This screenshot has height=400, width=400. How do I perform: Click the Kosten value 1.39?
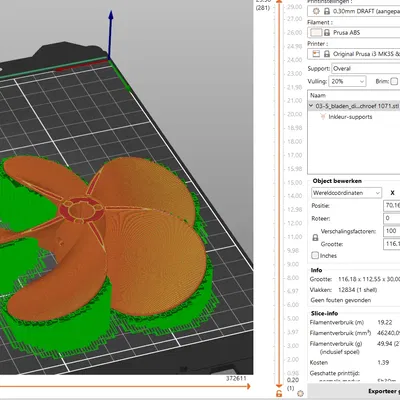pyautogui.click(x=383, y=362)
